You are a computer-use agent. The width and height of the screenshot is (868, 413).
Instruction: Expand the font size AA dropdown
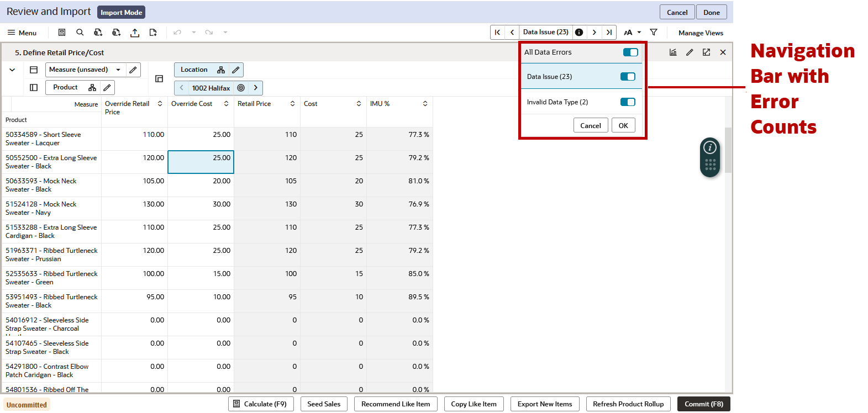click(x=633, y=33)
